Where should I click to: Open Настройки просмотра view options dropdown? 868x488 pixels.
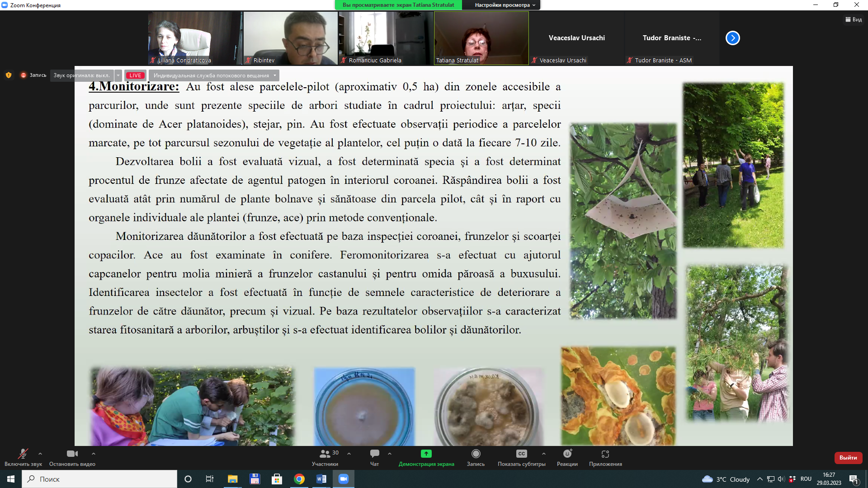(505, 5)
